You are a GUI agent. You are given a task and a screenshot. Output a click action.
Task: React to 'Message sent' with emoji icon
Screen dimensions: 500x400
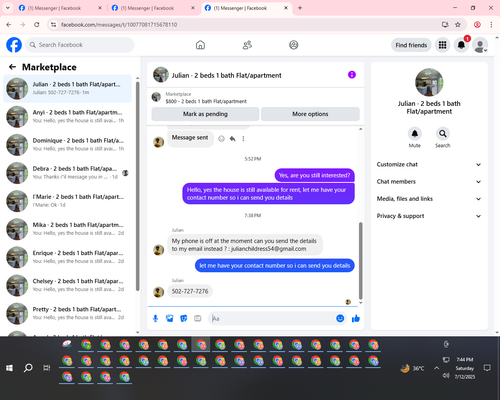(x=221, y=139)
